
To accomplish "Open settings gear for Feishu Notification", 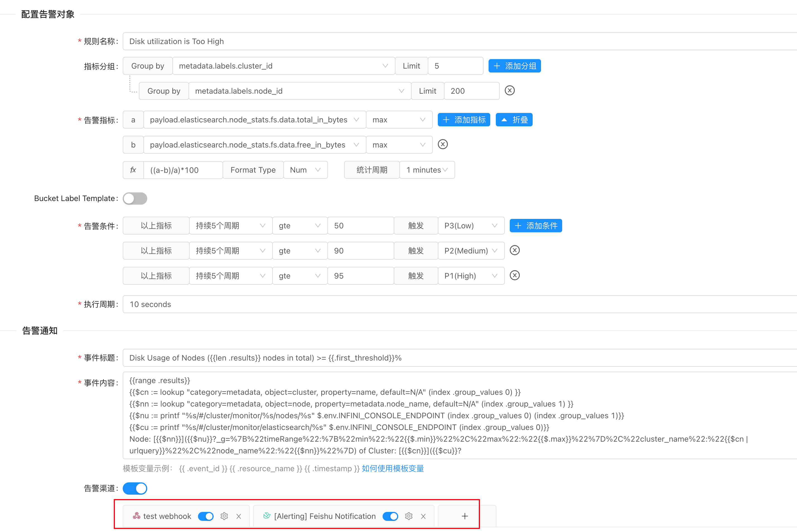I will (409, 516).
